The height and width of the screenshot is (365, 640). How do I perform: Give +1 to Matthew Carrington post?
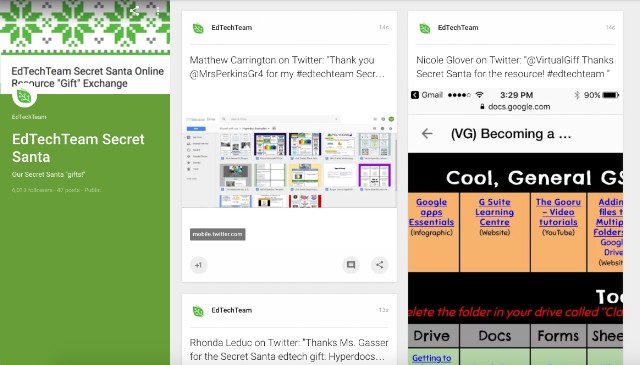tap(198, 265)
